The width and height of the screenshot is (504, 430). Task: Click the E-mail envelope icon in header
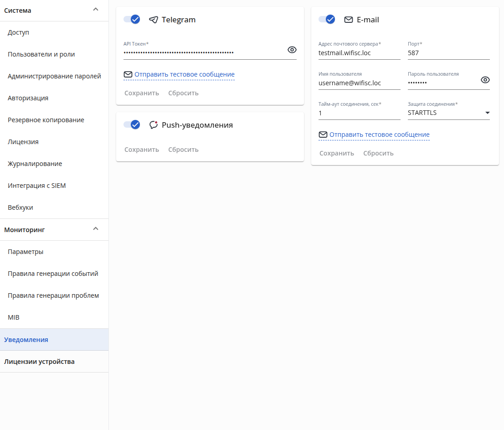(x=349, y=20)
